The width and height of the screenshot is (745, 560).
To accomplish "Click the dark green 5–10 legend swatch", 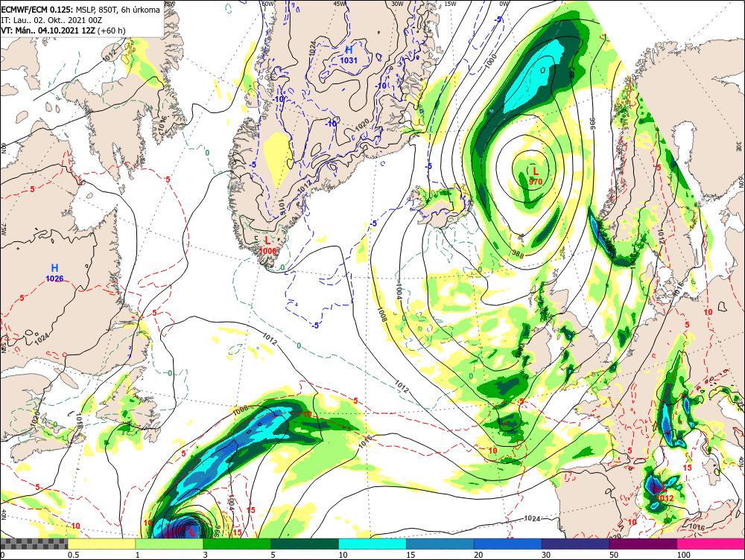I will [305, 544].
